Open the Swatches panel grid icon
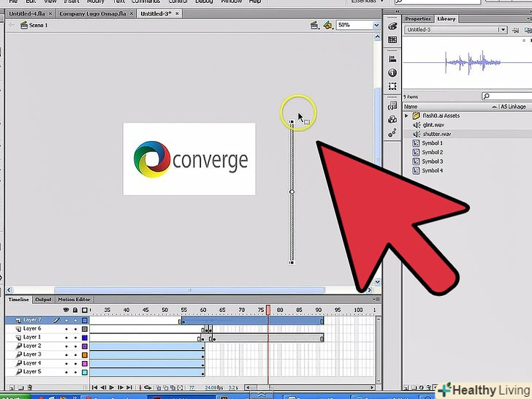 click(392, 40)
